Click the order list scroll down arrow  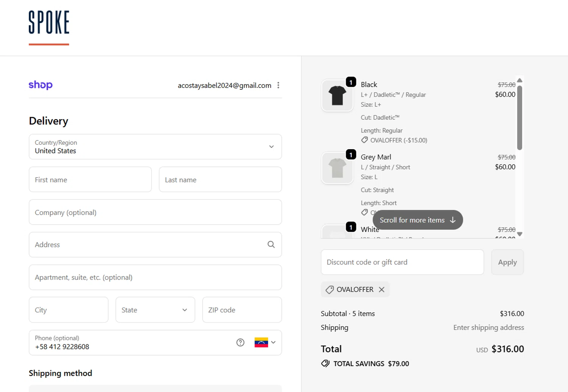tap(520, 234)
